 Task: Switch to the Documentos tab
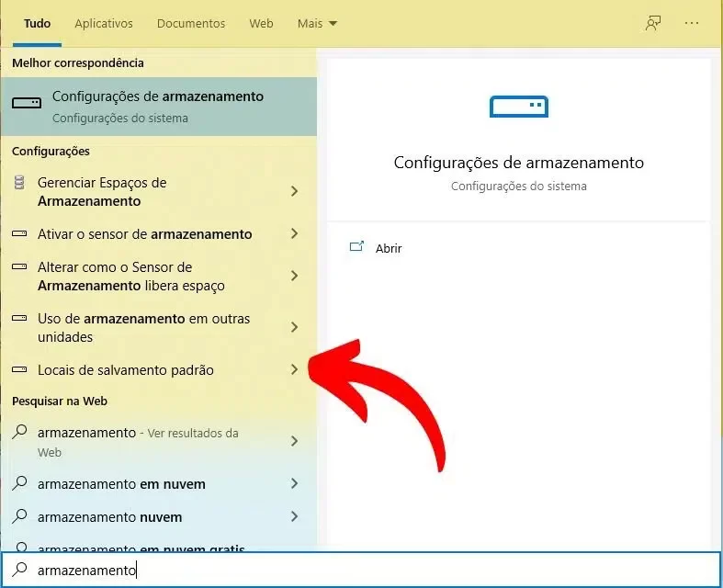pyautogui.click(x=191, y=24)
